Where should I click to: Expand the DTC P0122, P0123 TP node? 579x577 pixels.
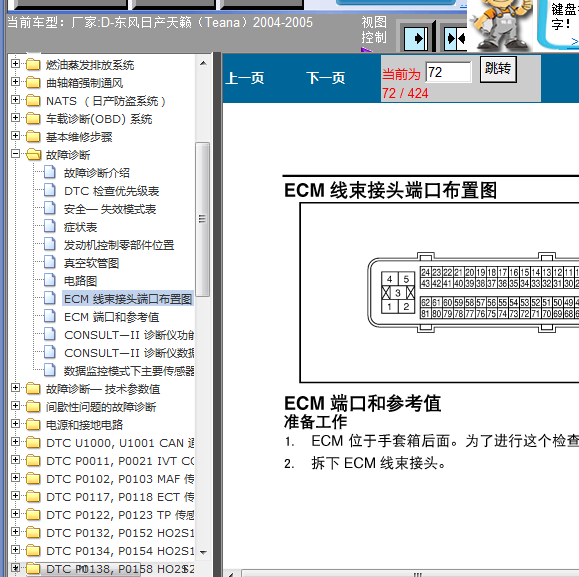[15, 514]
